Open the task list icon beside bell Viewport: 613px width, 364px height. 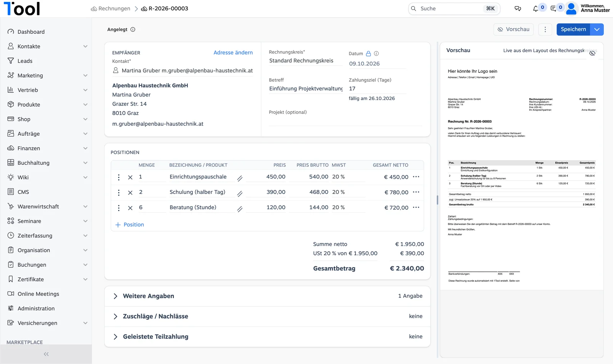[x=553, y=8]
